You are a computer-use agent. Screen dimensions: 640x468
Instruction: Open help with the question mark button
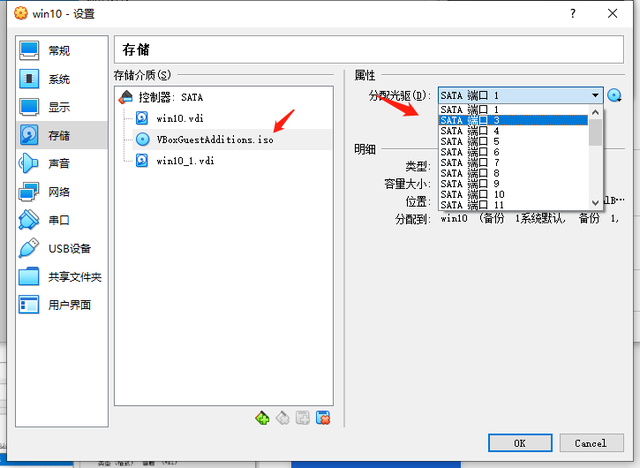pos(573,14)
